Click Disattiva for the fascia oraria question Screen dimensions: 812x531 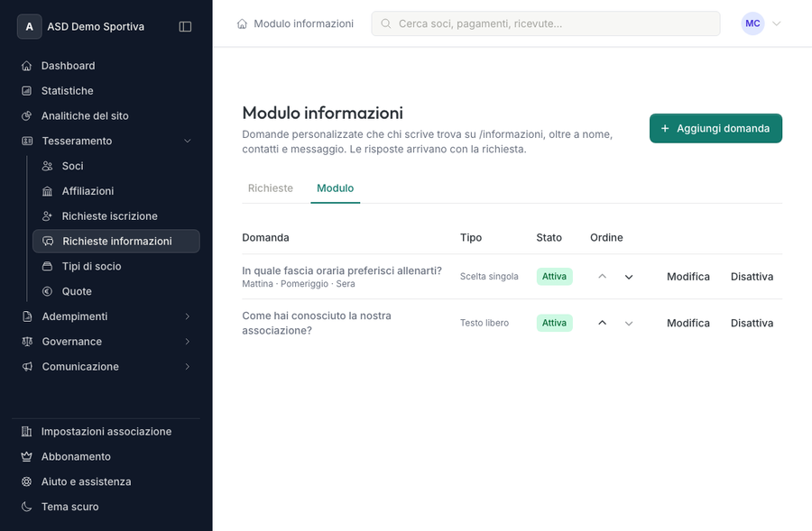click(752, 277)
